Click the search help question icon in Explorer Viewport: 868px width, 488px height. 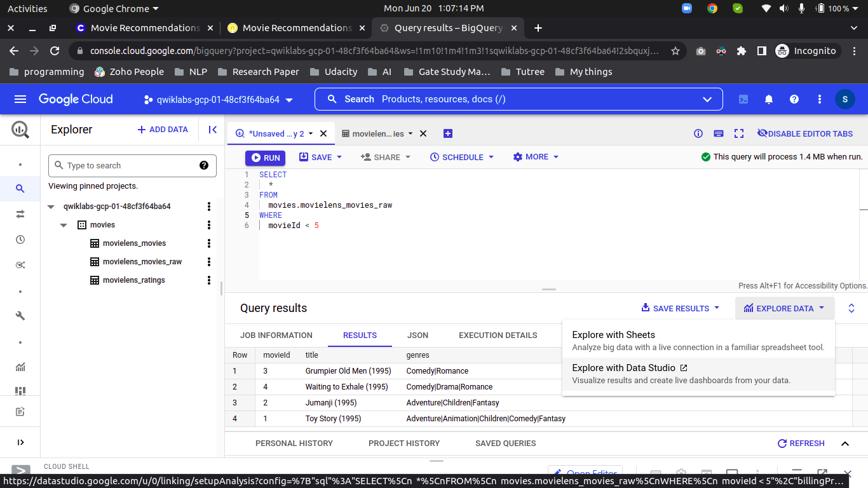(x=204, y=165)
